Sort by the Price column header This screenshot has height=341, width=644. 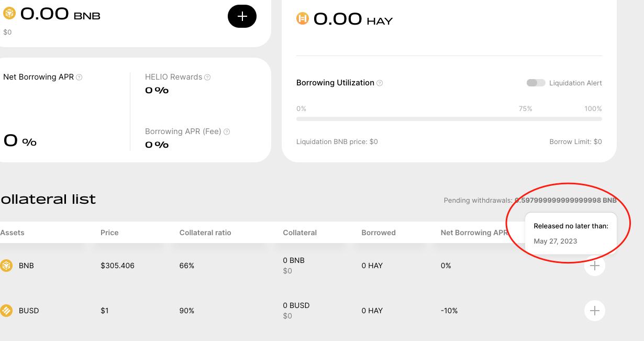click(109, 233)
